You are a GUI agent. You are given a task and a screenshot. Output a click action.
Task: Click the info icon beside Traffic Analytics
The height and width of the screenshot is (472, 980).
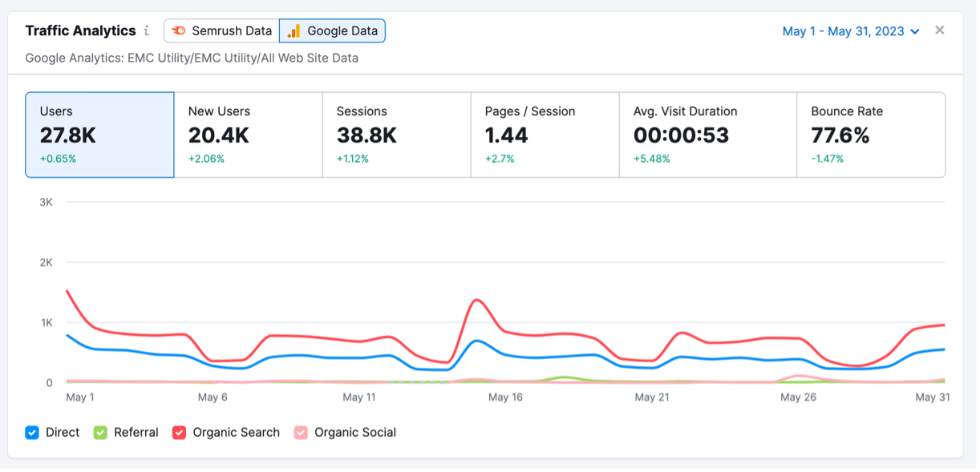point(146,31)
